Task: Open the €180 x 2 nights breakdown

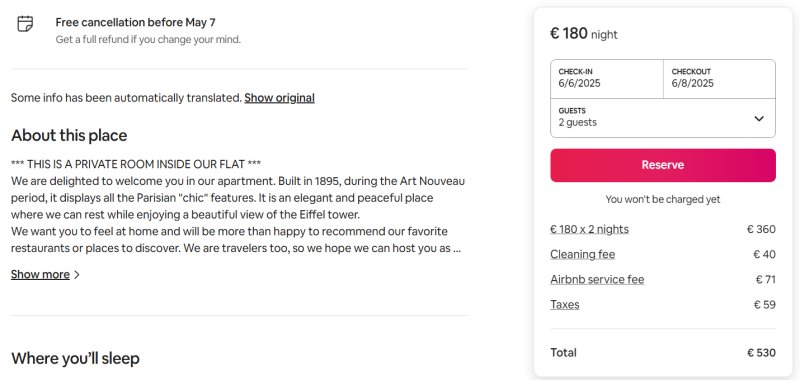Action: [x=589, y=229]
